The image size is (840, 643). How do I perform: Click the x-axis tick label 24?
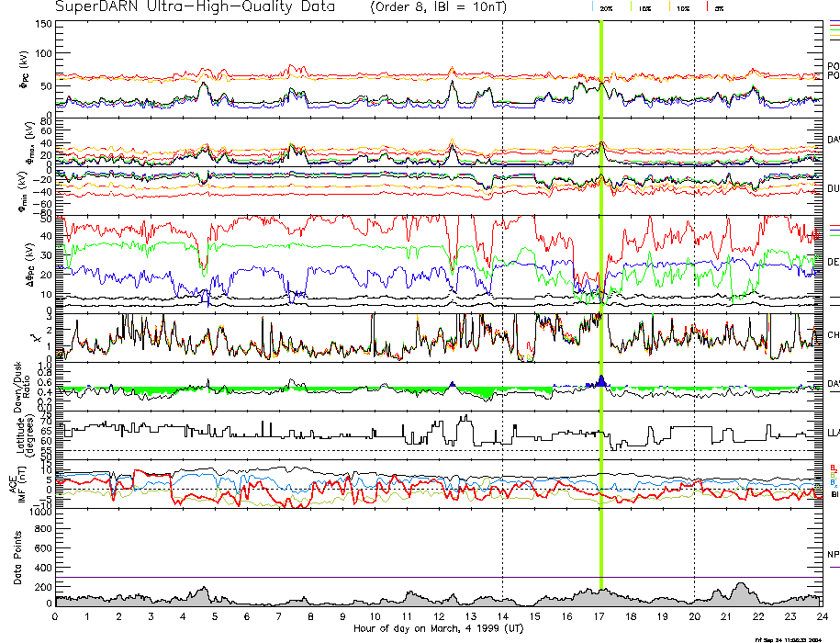[x=820, y=617]
